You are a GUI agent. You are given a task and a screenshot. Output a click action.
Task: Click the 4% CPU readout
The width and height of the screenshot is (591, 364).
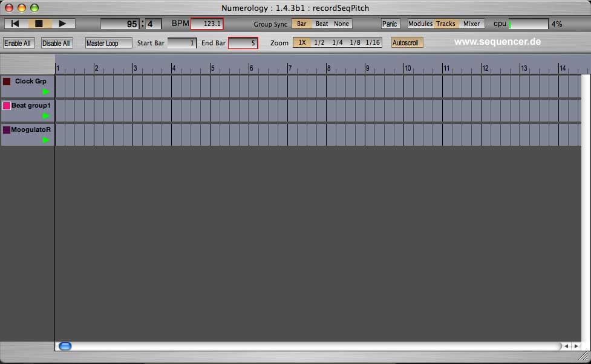pyautogui.click(x=557, y=24)
